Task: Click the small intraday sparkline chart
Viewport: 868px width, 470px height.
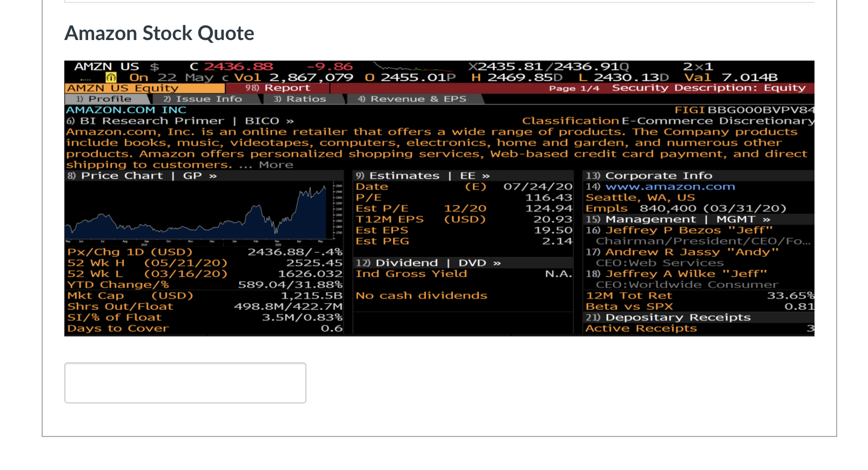Action: pos(413,68)
